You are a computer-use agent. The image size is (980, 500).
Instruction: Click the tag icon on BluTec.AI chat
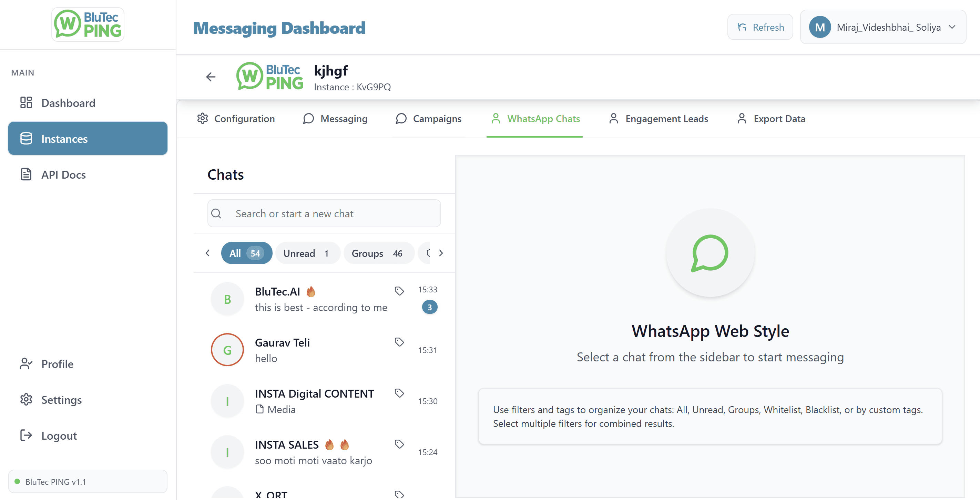(399, 291)
